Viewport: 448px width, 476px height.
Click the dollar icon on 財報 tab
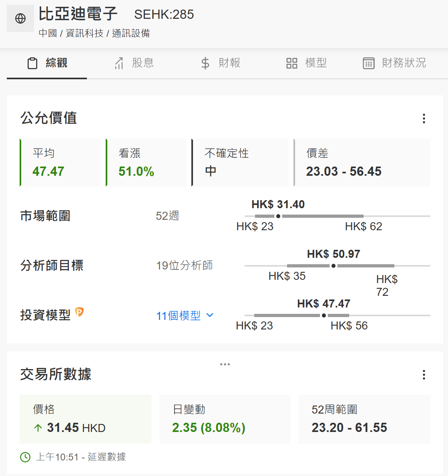click(205, 63)
